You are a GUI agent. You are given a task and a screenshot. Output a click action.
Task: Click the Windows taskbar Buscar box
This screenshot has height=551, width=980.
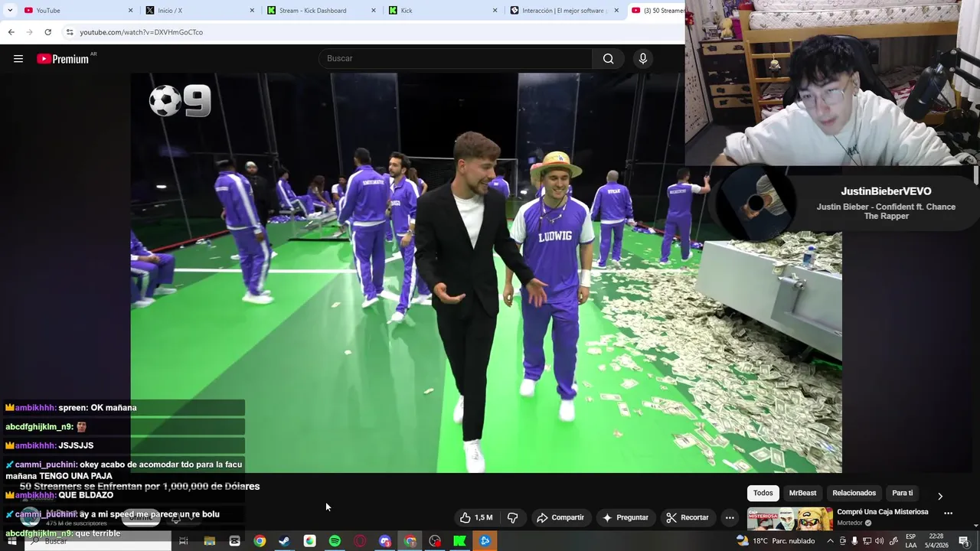coord(98,541)
